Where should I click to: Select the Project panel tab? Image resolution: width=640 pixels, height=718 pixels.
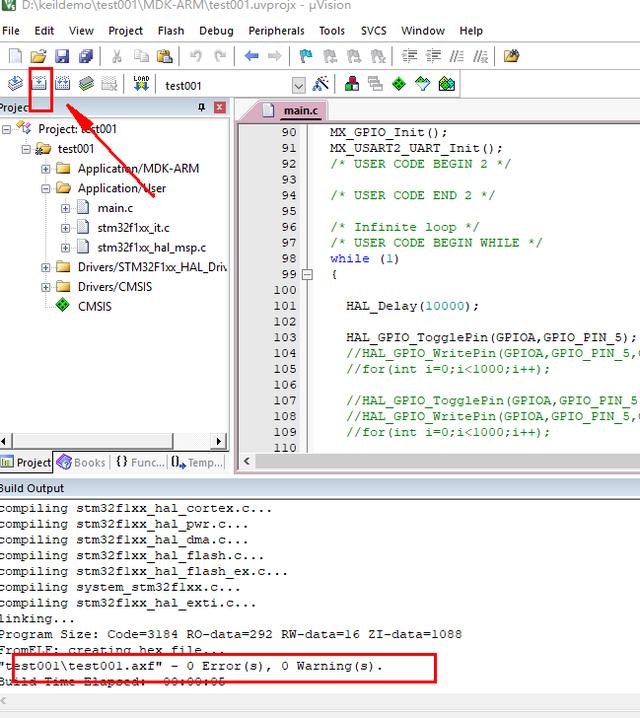[26, 462]
